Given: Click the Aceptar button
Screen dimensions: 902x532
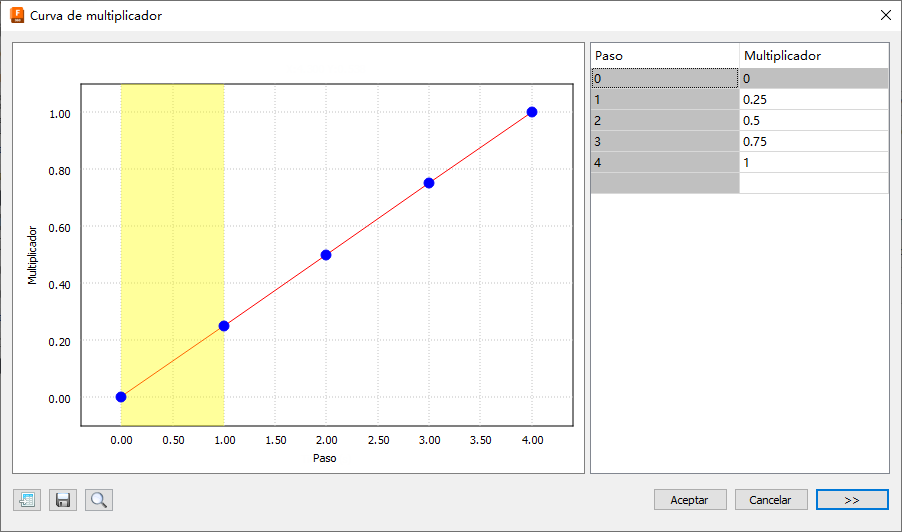Looking at the screenshot, I should click(690, 500).
